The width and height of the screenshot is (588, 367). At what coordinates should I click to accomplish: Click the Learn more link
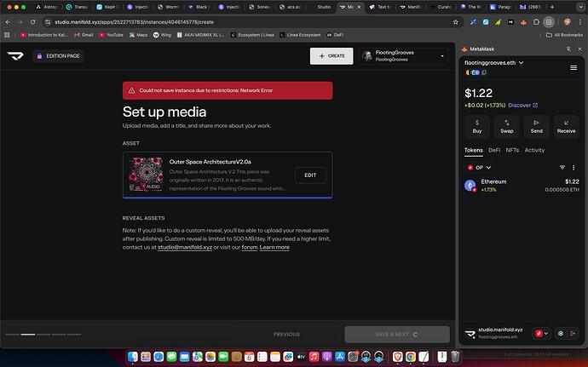pyautogui.click(x=274, y=248)
